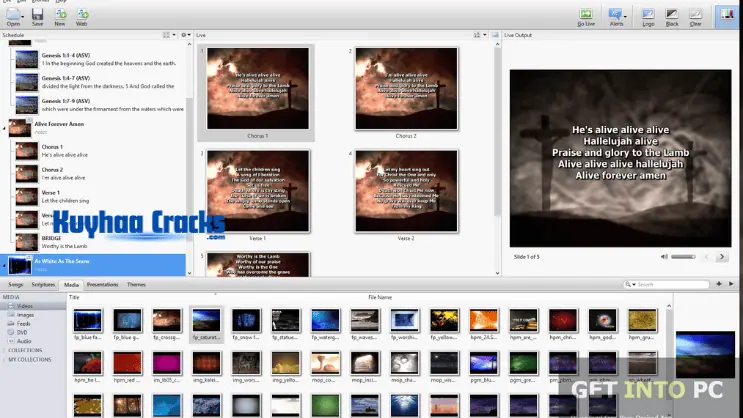743x418 pixels.
Task: Expand the As White As The Snow item
Action: pos(5,266)
